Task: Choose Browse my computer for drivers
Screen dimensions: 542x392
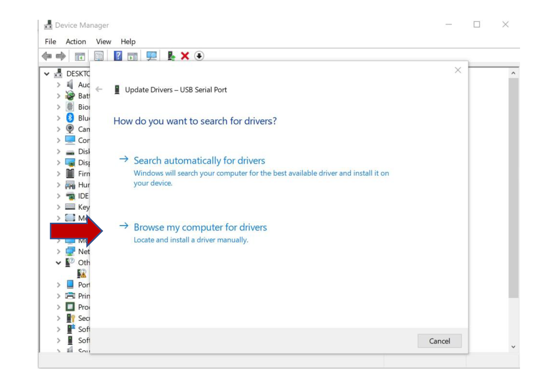Action: click(x=200, y=227)
